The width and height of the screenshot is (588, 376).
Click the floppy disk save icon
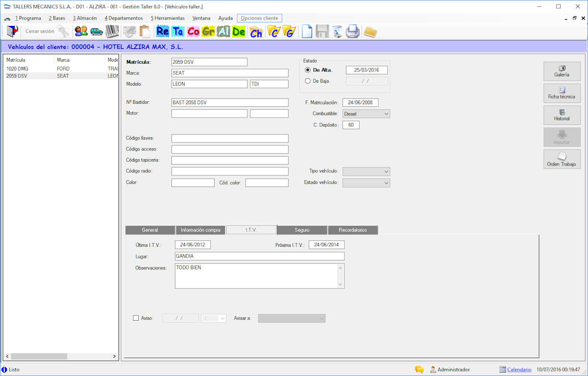pos(322,31)
